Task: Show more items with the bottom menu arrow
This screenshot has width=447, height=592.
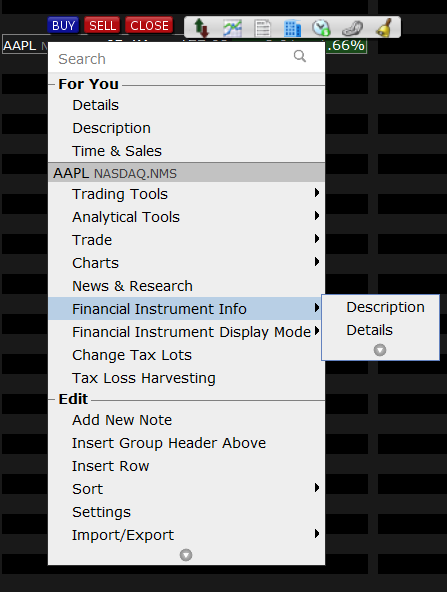Action: tap(186, 555)
